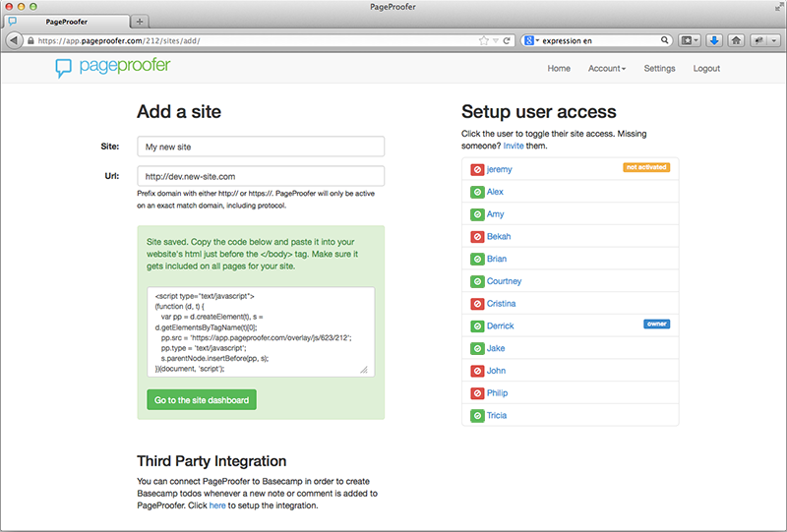Click Logout in the navigation bar

(x=706, y=69)
